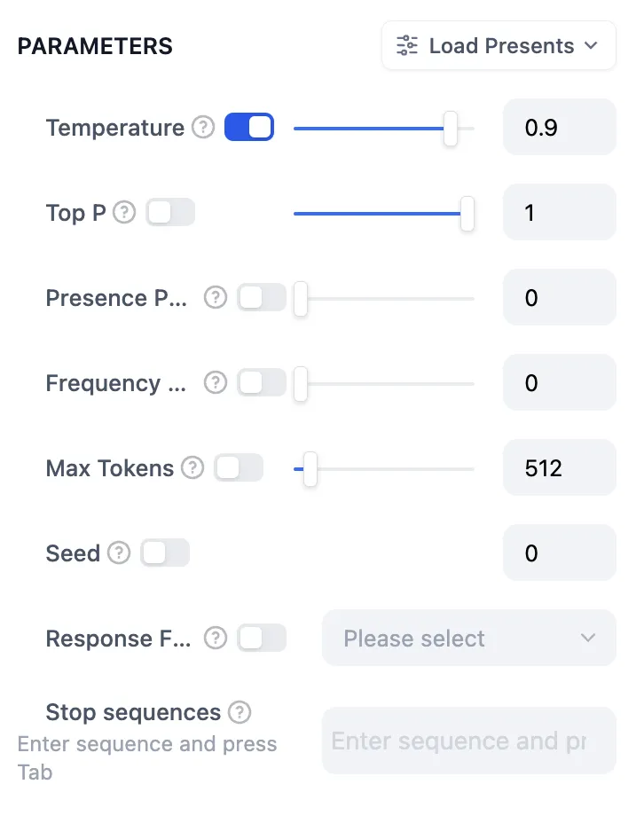Open the Response Format 'Please select' dropdown

(468, 639)
